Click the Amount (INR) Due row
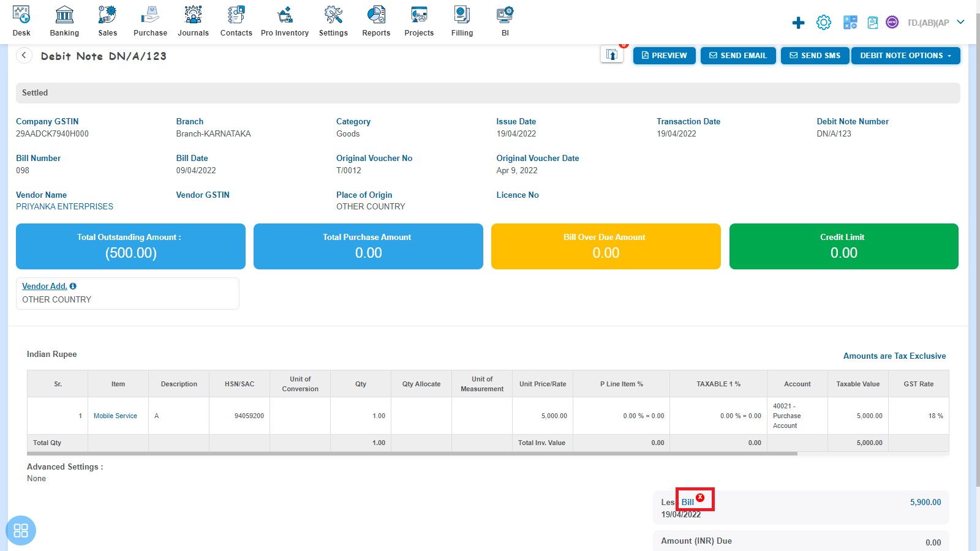980x551 pixels. pos(801,541)
